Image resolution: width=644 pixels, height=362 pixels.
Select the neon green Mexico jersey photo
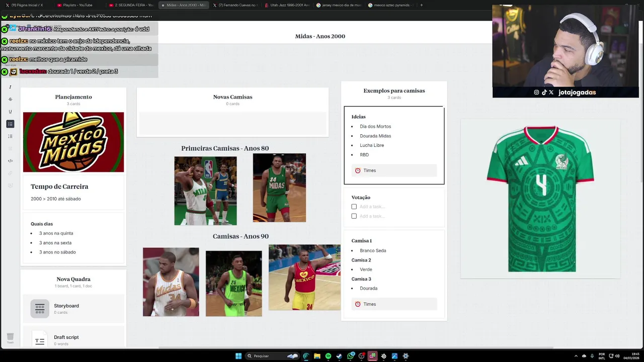tap(234, 284)
